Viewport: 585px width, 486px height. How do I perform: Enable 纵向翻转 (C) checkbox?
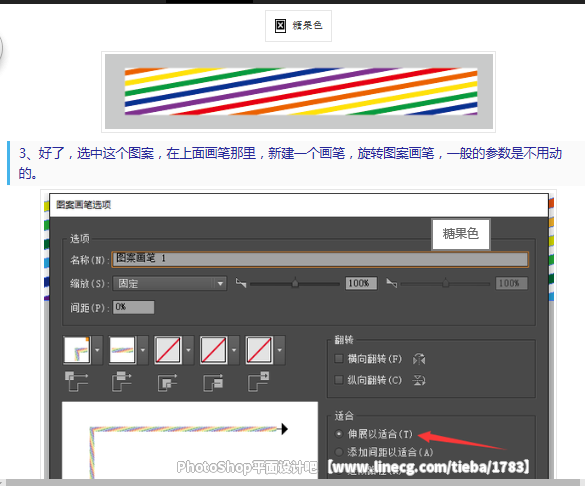click(339, 380)
